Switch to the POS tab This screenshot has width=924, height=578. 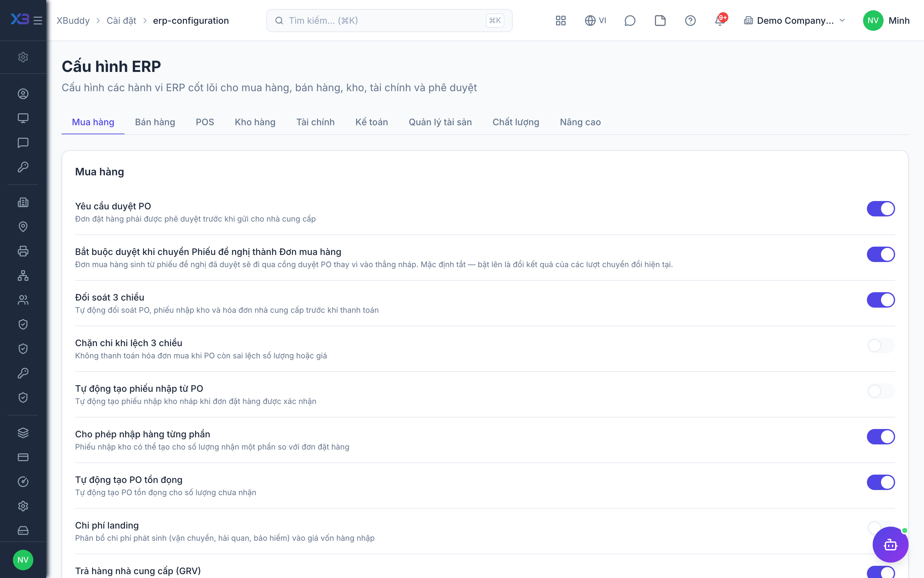[205, 122]
